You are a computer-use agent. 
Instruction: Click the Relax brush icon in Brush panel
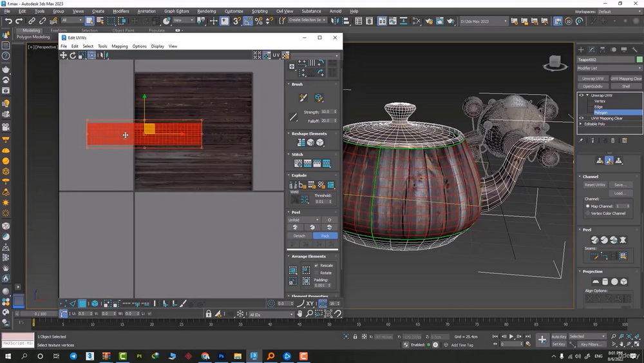click(x=318, y=98)
